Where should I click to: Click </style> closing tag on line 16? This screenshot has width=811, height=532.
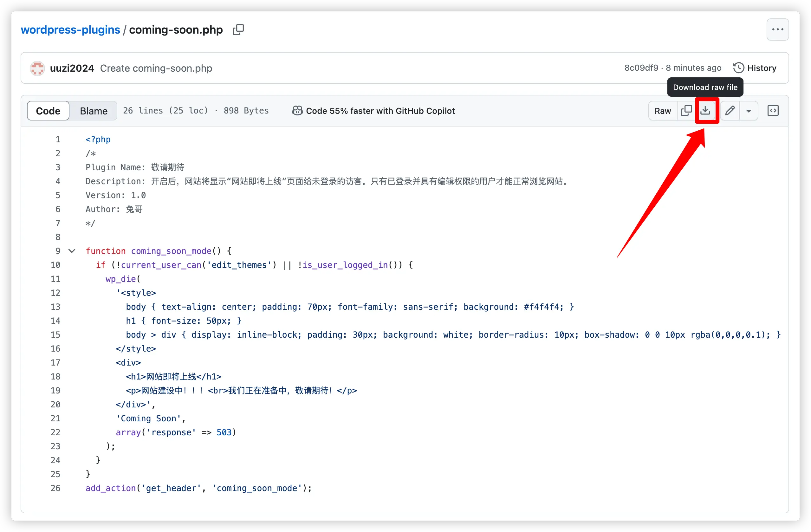136,349
